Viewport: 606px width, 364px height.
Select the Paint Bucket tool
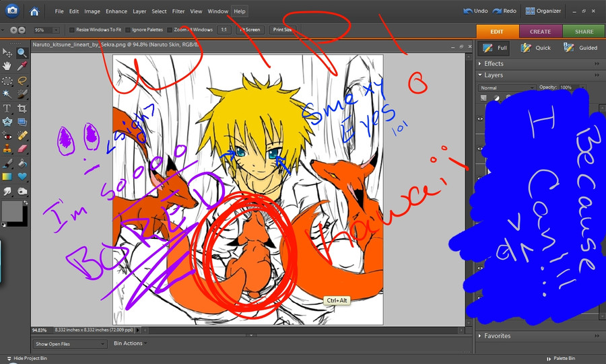coord(22,163)
